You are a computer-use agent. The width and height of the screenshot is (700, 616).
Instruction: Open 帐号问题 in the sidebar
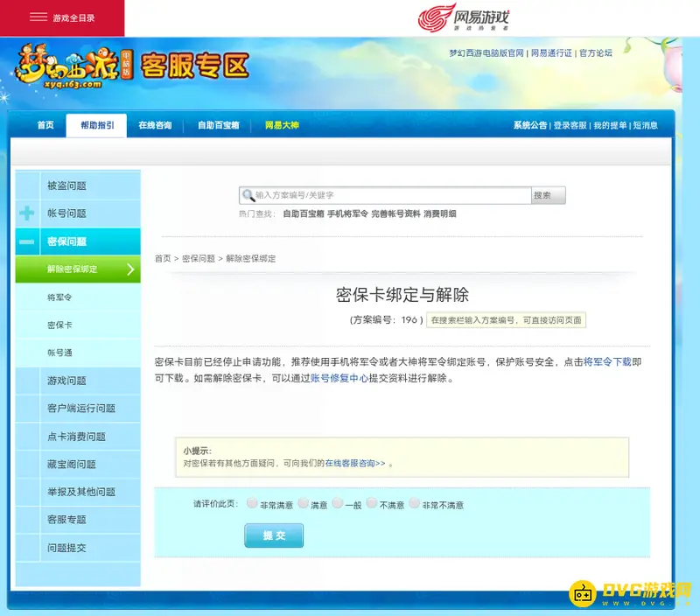coord(78,213)
